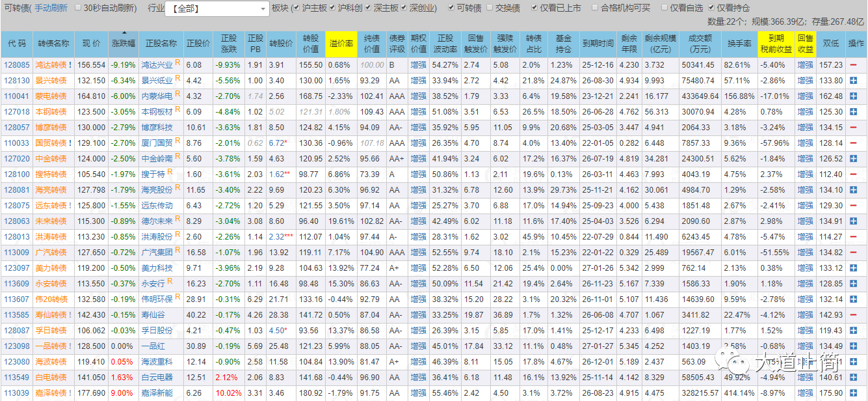The width and height of the screenshot is (868, 401).
Task: Click the plus icon in 未来转债 row
Action: pos(853,221)
